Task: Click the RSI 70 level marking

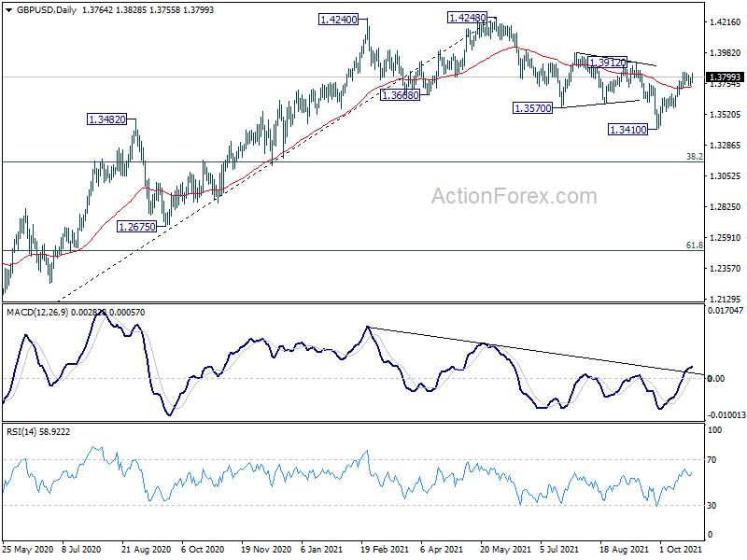Action: [x=712, y=460]
